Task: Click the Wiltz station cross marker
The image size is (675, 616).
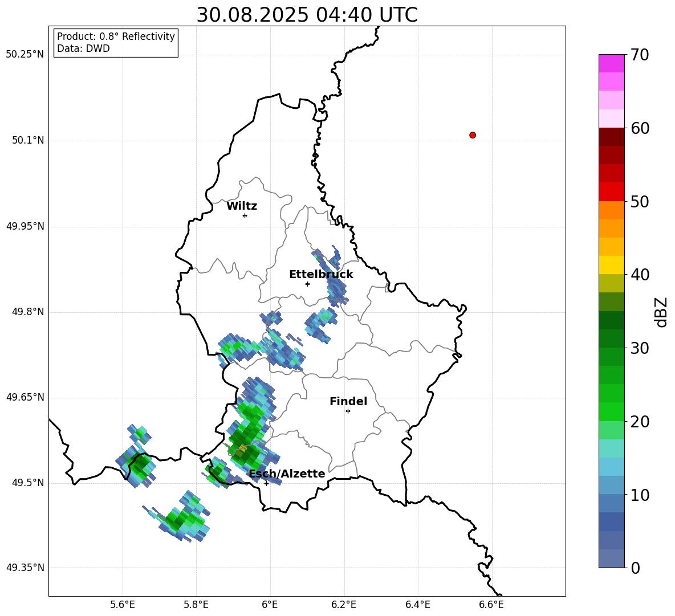Action: point(245,215)
